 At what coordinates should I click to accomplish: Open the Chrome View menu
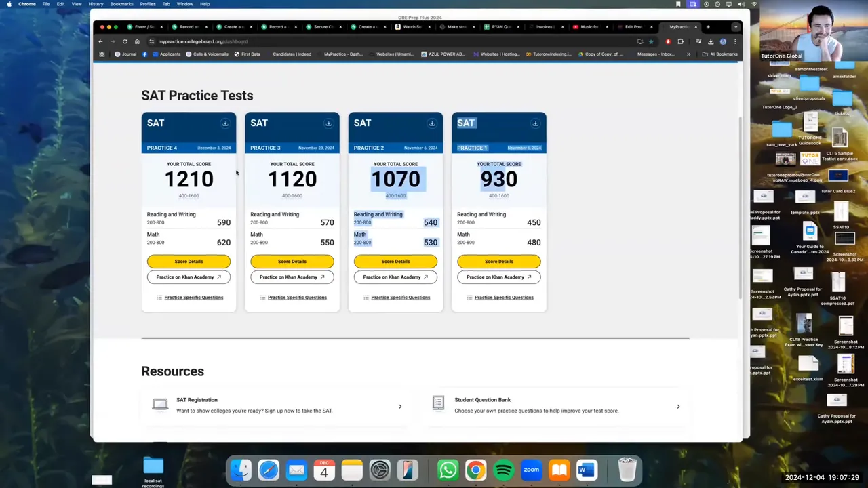[x=77, y=4]
